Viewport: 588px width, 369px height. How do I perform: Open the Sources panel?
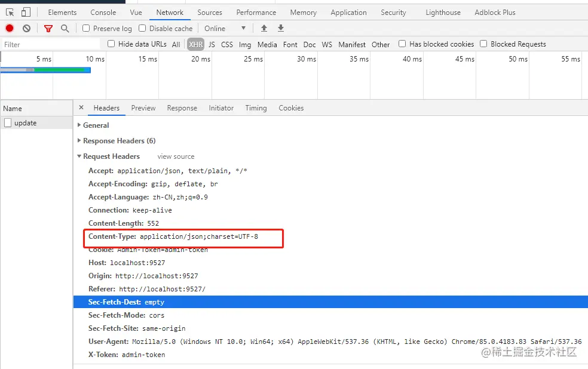pos(210,13)
